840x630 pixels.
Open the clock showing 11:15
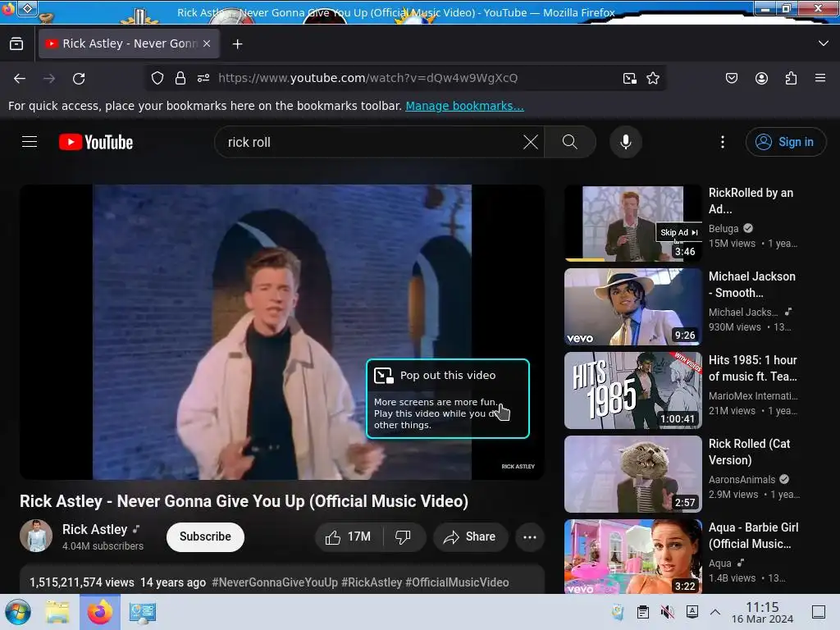pos(762,612)
